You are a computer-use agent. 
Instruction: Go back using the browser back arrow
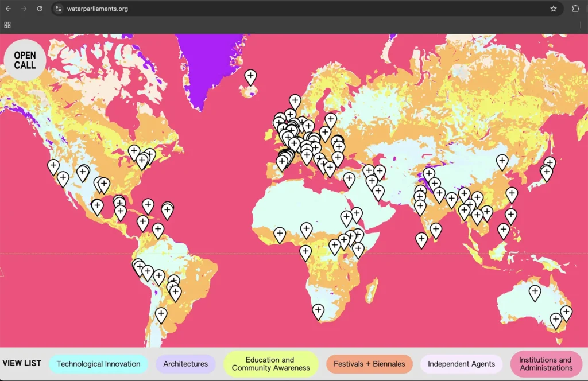click(8, 9)
